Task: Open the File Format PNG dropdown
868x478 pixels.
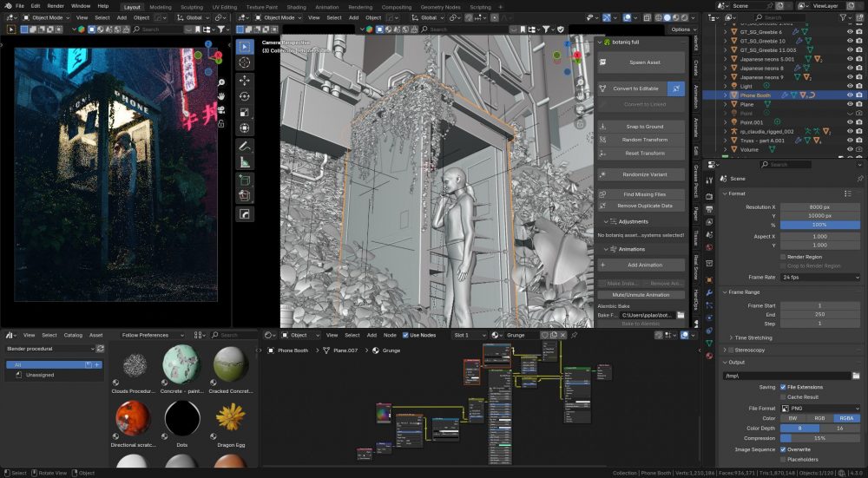Action: [x=820, y=408]
